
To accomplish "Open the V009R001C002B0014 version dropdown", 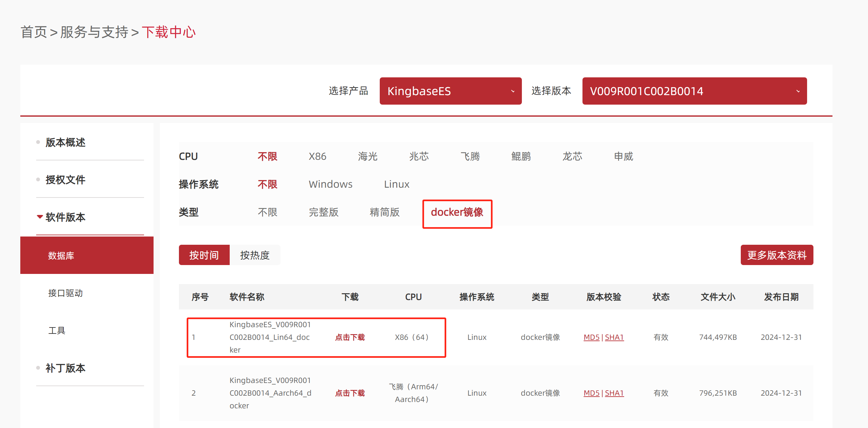I will coord(694,91).
